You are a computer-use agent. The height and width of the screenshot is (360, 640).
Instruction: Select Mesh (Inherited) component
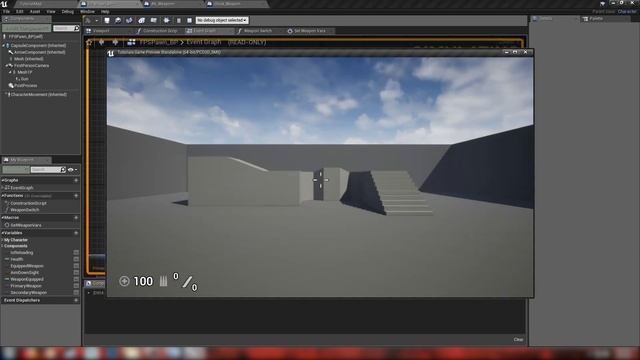(x=29, y=59)
